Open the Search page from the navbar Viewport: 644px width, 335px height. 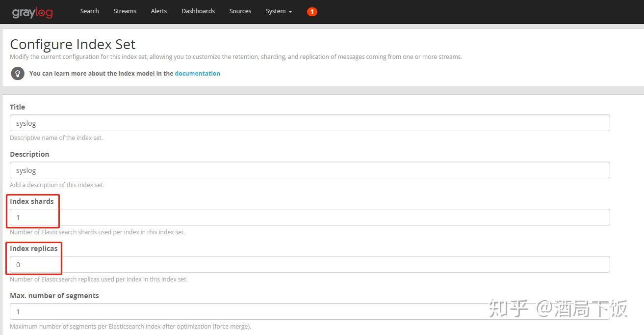(x=89, y=11)
